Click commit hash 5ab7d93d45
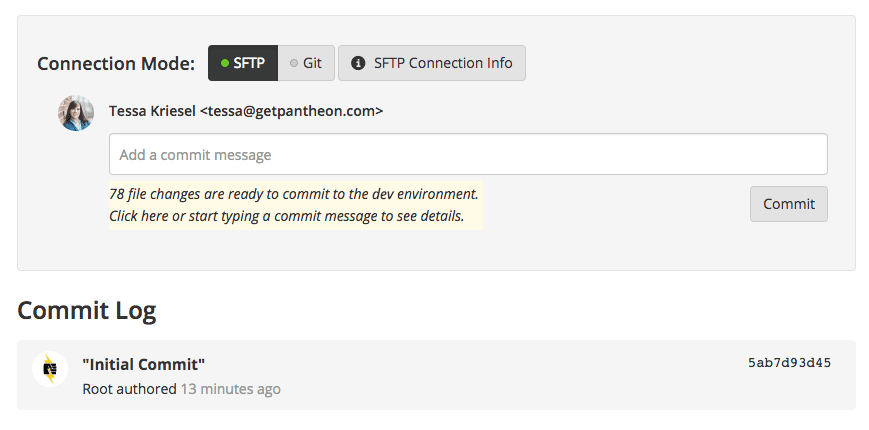The image size is (869, 430). (x=789, y=363)
